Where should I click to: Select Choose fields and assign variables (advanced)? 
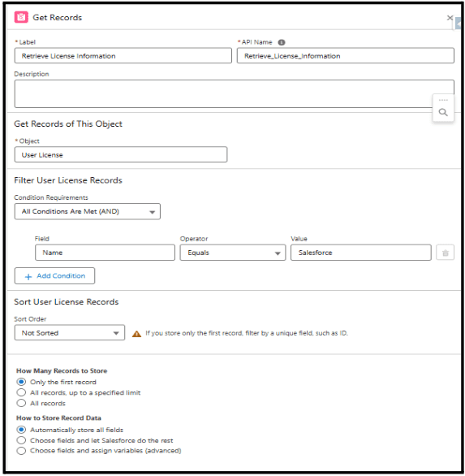point(21,451)
